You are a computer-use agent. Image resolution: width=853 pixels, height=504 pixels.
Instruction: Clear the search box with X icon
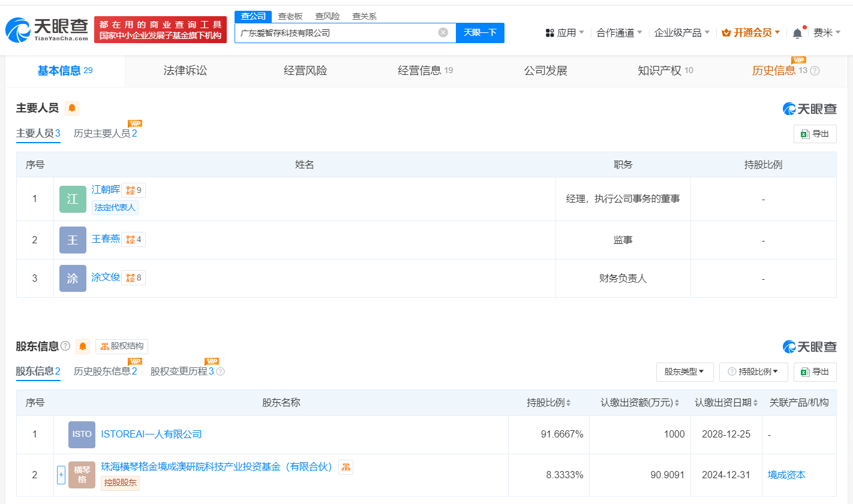coord(443,32)
